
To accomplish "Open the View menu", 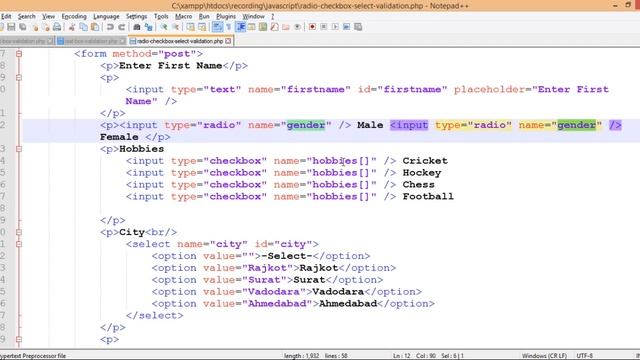I will click(49, 16).
